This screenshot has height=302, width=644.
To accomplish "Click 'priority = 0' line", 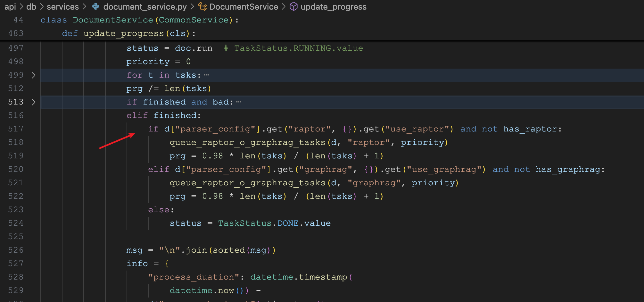I will [x=159, y=62].
